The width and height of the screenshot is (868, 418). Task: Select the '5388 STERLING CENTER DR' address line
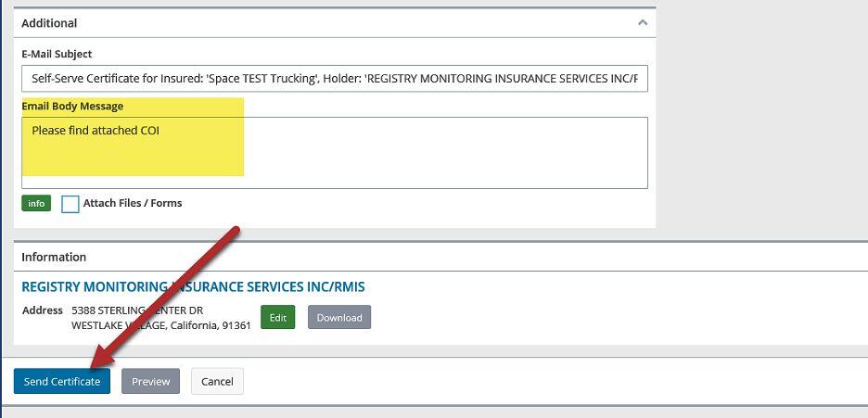(x=137, y=310)
